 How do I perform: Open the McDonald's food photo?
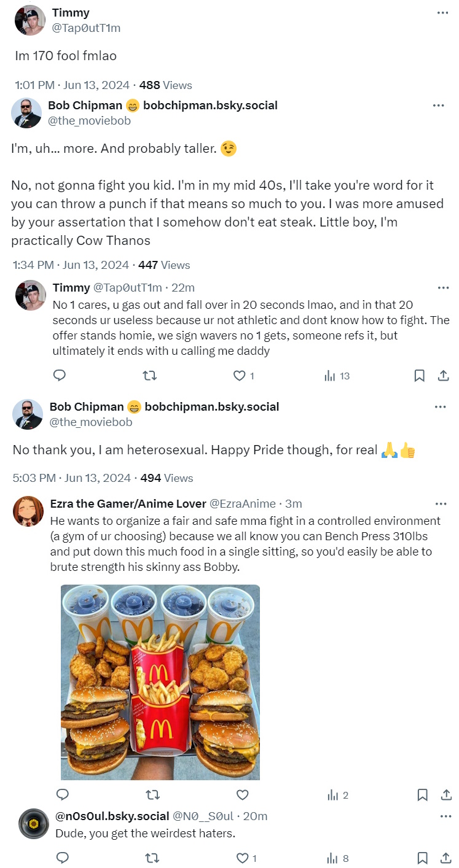pos(160,681)
